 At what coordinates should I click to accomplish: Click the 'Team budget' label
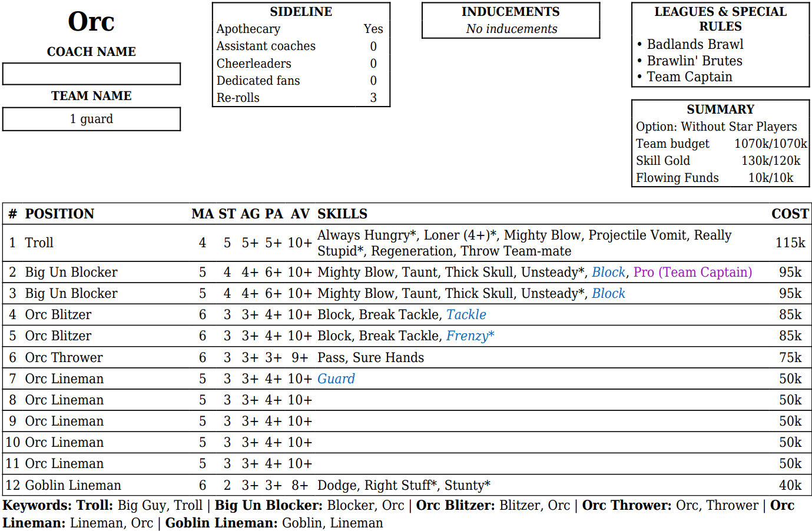pos(672,144)
